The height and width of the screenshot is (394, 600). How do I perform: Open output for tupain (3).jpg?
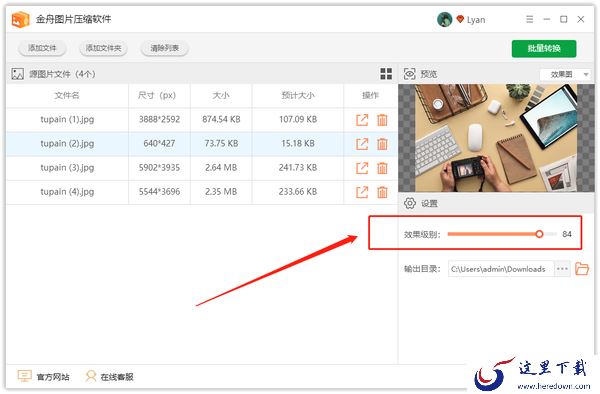tap(362, 168)
